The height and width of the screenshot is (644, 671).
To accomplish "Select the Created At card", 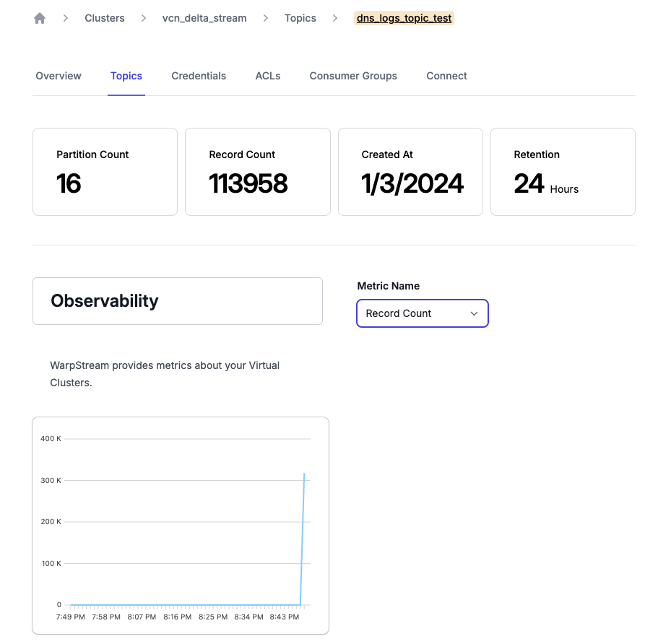I will point(410,172).
